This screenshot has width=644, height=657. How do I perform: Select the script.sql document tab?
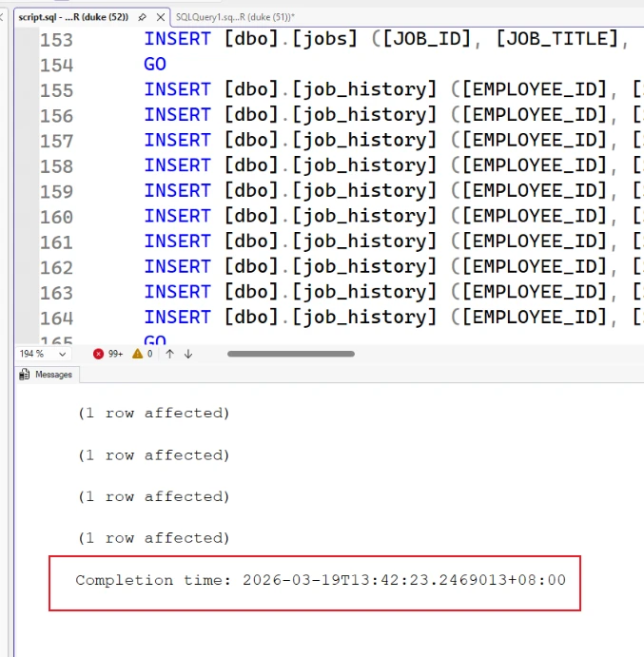click(x=73, y=17)
